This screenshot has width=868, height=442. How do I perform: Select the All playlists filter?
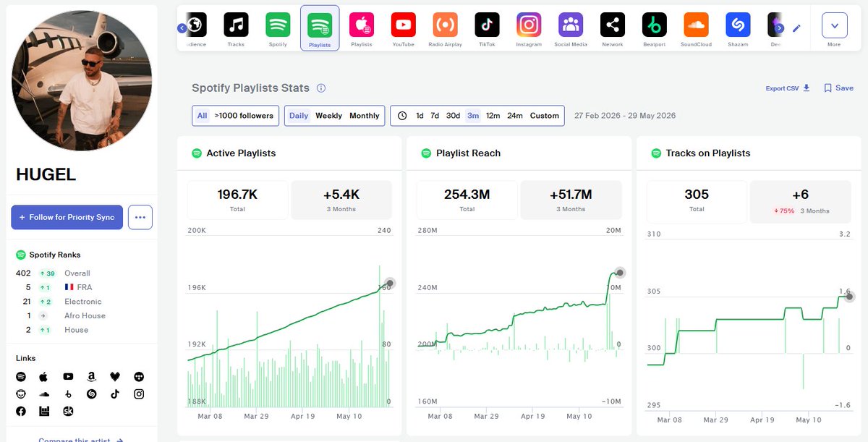tap(202, 116)
